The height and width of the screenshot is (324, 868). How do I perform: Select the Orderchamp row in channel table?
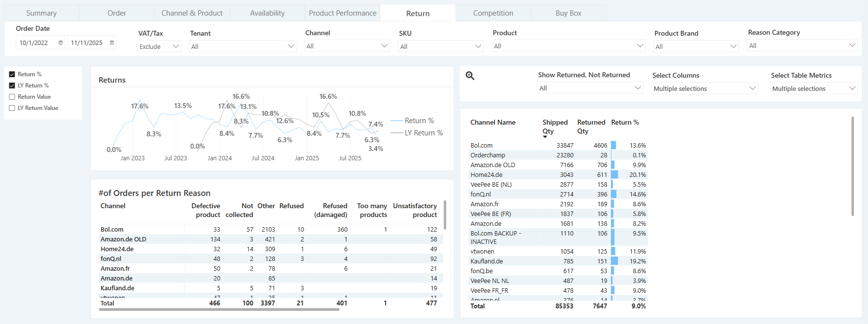pyautogui.click(x=558, y=155)
